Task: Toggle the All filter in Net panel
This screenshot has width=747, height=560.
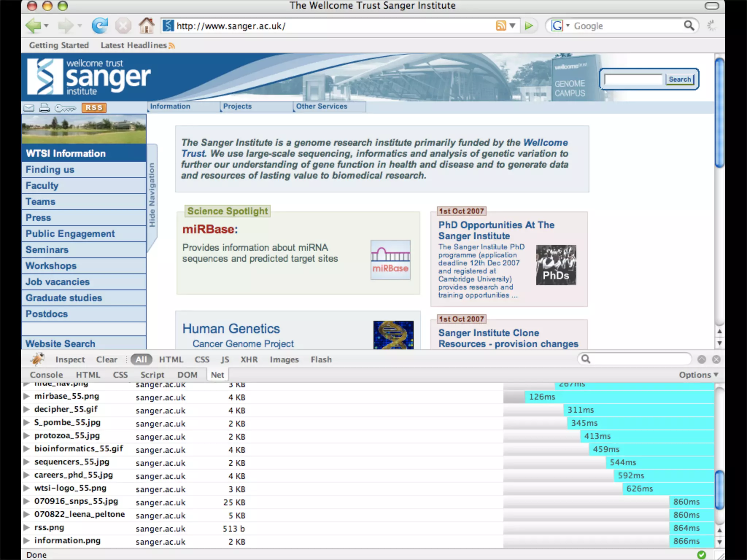Action: coord(141,359)
